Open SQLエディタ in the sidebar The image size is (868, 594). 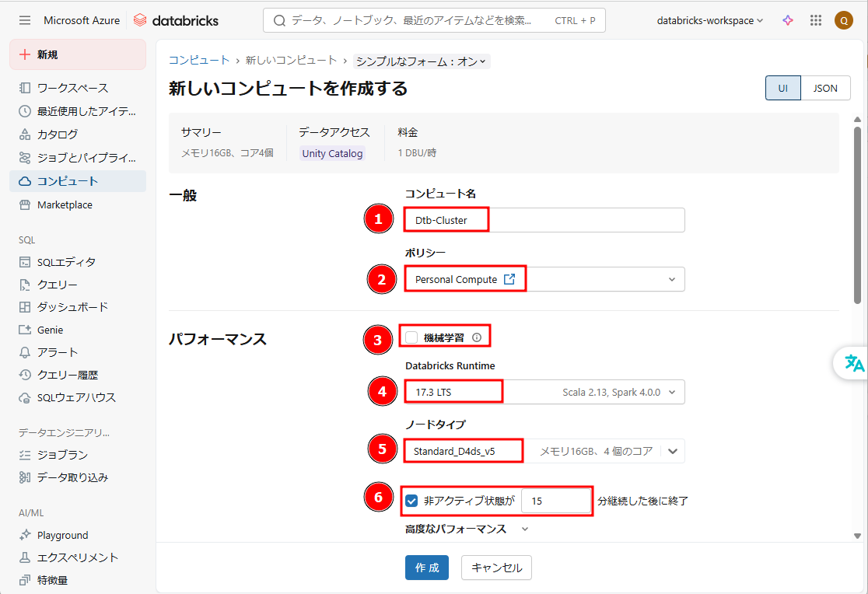point(66,262)
